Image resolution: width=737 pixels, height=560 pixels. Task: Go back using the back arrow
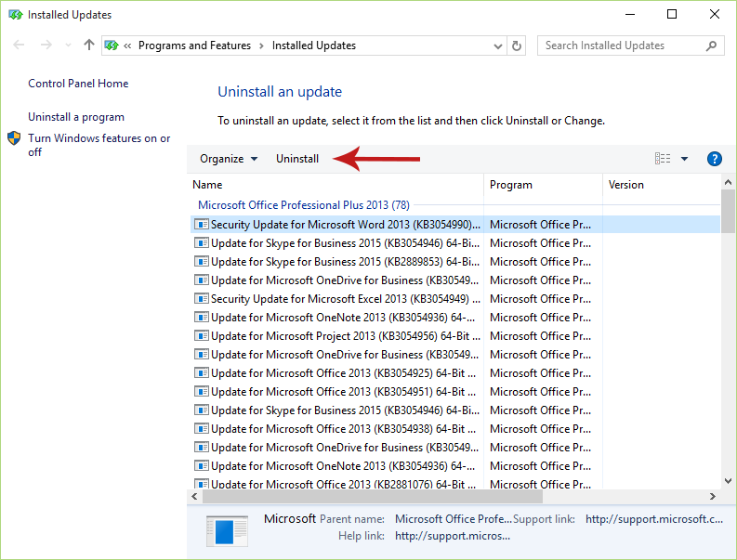click(19, 46)
